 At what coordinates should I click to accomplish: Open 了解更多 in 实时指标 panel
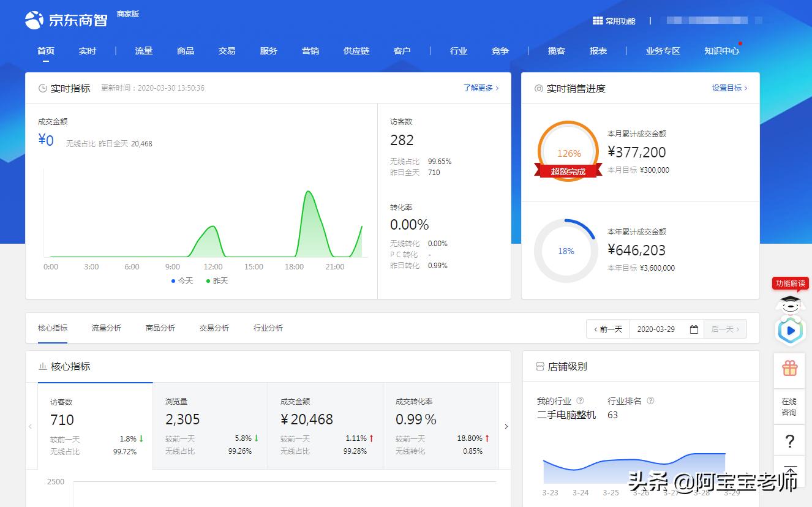pyautogui.click(x=480, y=88)
